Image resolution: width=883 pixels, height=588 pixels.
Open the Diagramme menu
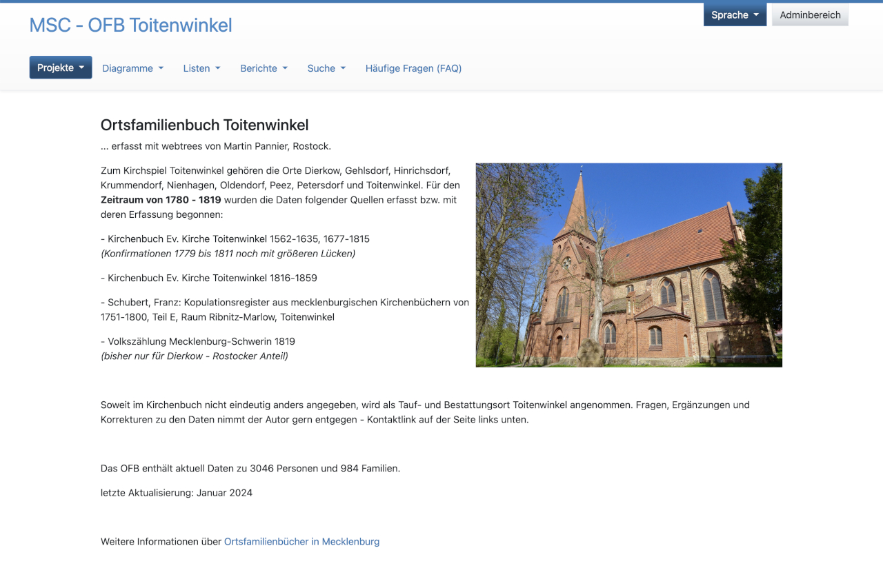(x=132, y=68)
